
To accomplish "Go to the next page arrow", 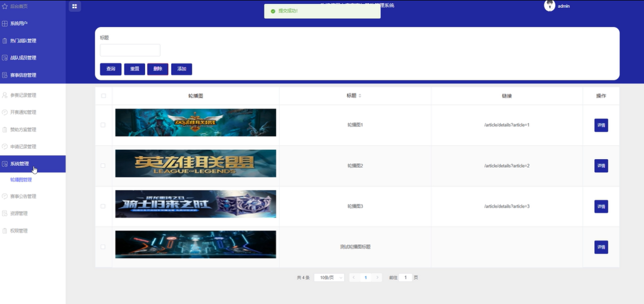I will click(x=377, y=277).
